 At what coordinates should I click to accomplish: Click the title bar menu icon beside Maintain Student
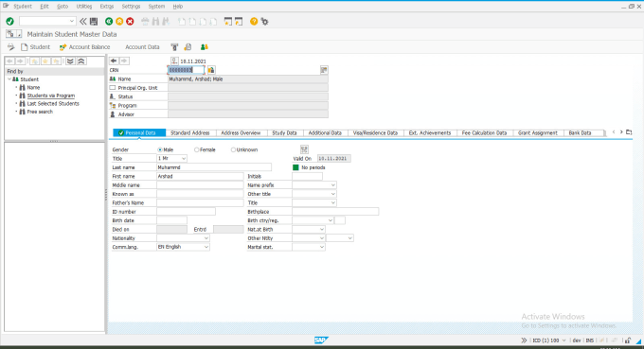13,34
